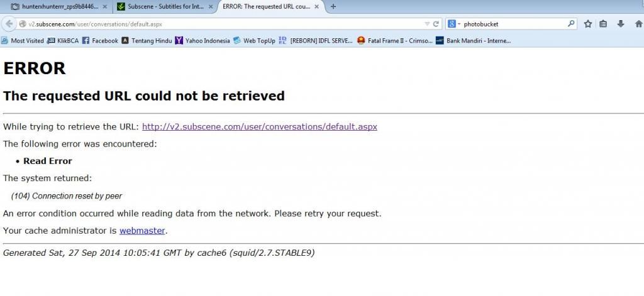644x296 pixels.
Task: Reload the page with the refresh icon
Action: click(x=436, y=24)
